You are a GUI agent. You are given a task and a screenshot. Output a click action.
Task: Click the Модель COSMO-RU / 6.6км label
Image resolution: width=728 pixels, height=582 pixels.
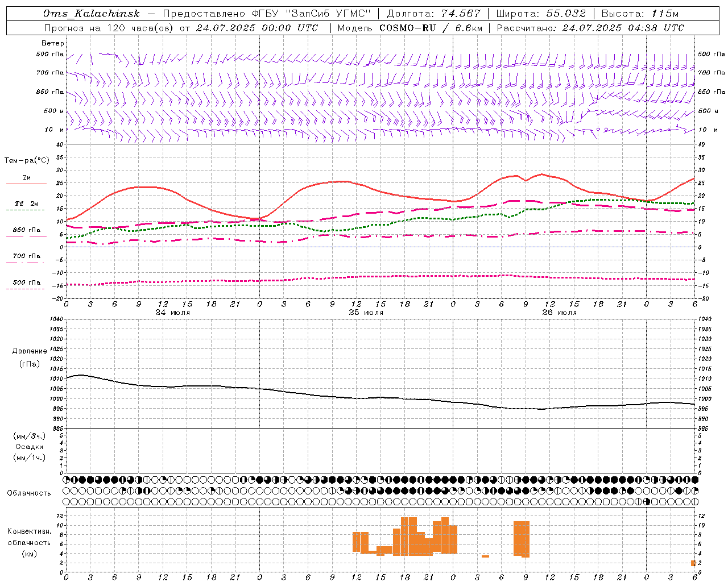(x=409, y=28)
